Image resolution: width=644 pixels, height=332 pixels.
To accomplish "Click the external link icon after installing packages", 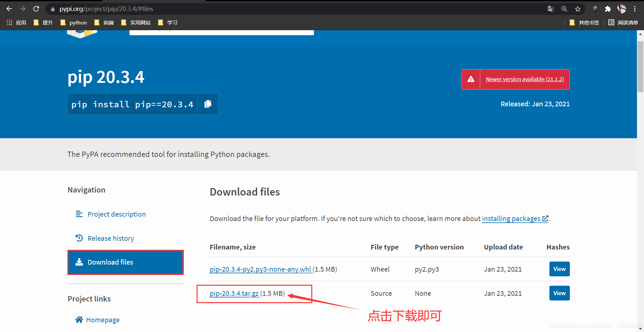I will click(x=545, y=218).
